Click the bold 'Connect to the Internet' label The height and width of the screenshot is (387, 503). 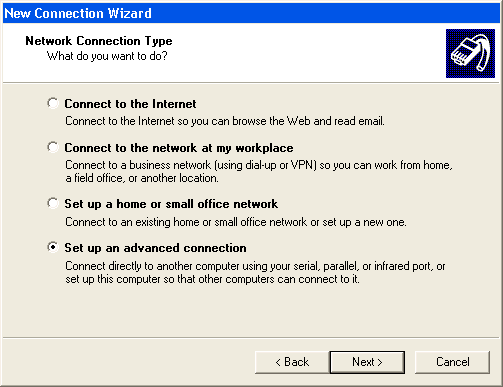(130, 104)
